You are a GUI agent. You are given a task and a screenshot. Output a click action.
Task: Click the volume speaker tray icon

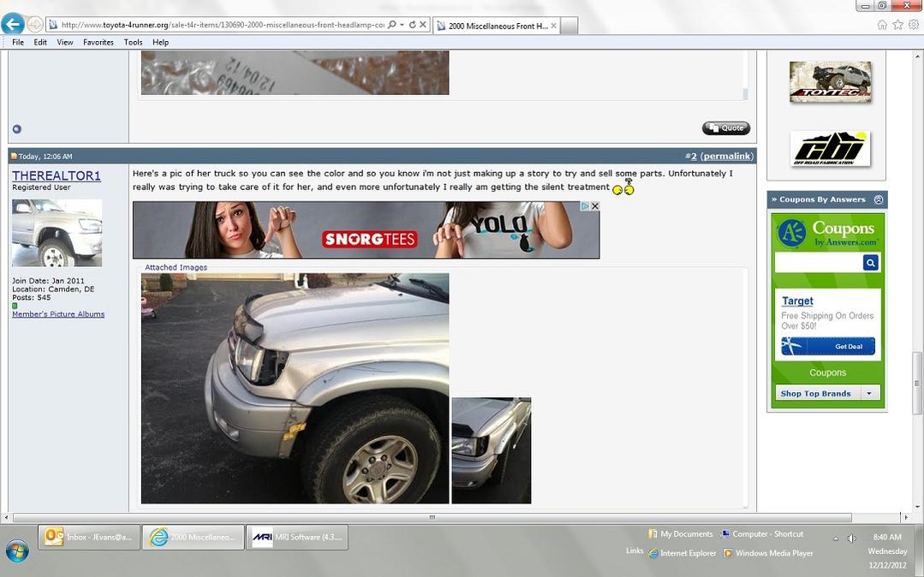tap(851, 538)
